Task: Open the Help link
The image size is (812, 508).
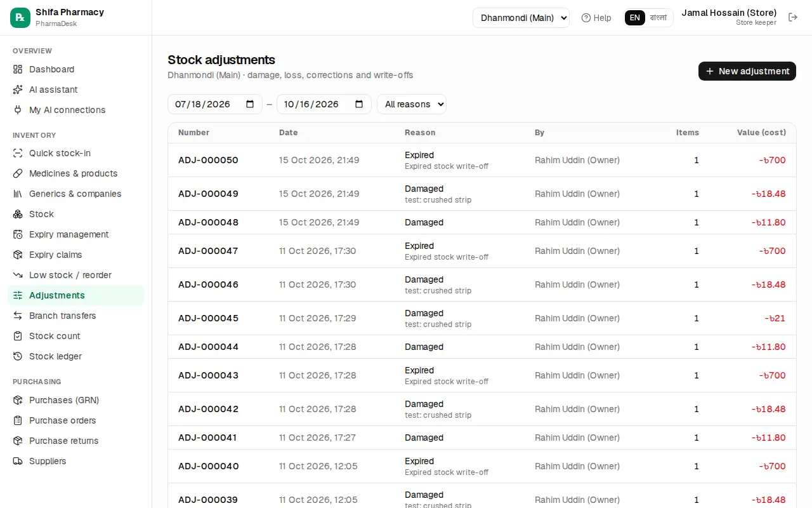Action: [x=596, y=18]
